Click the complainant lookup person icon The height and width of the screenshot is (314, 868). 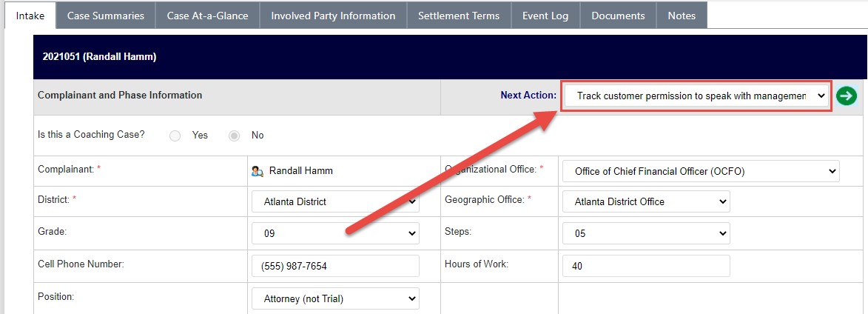258,171
